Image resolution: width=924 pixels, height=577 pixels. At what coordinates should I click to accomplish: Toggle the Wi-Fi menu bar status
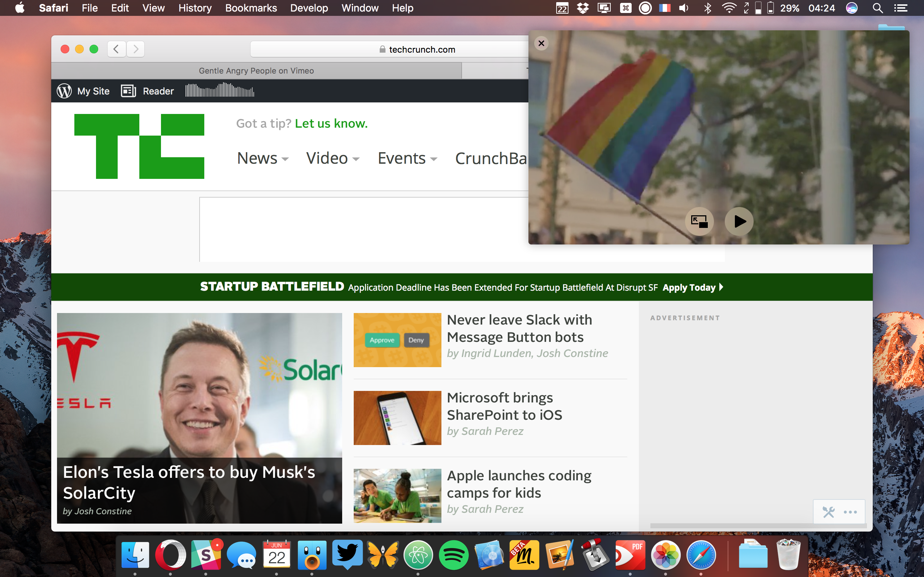pos(728,8)
